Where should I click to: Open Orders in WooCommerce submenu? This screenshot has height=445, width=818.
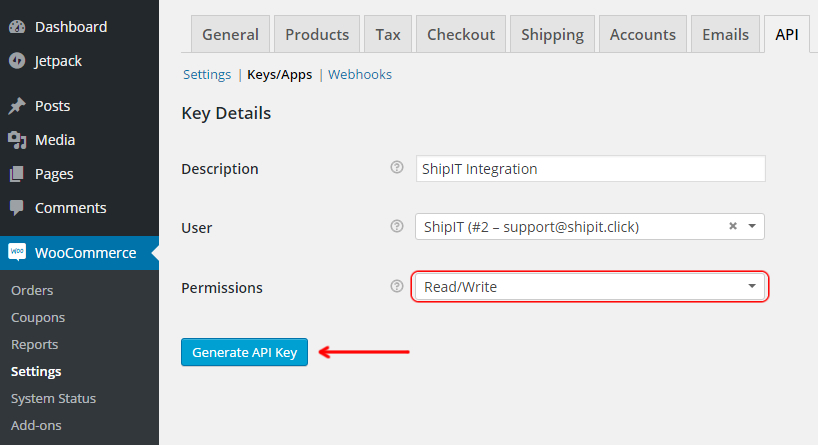coord(32,291)
